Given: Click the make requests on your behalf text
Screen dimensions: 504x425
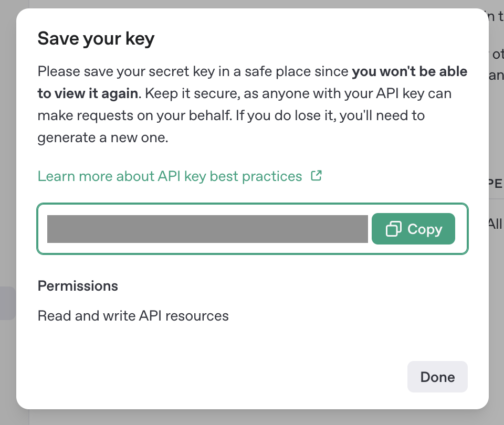Looking at the screenshot, I should point(134,115).
